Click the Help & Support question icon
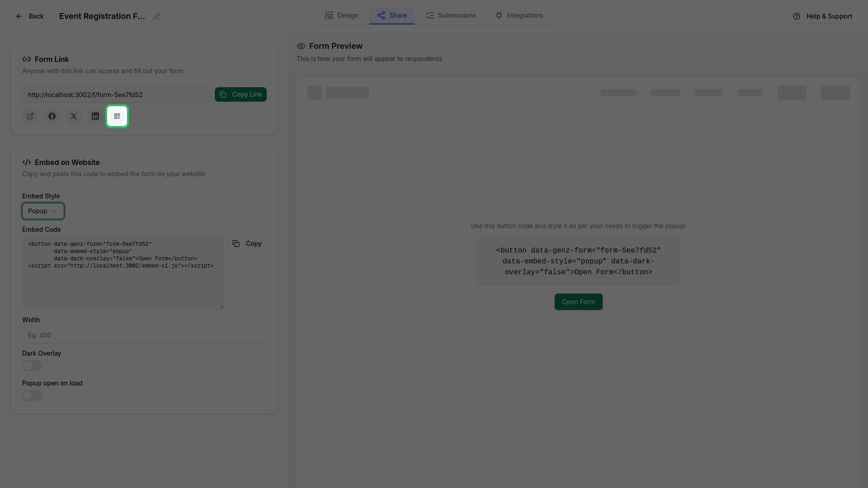 (797, 16)
